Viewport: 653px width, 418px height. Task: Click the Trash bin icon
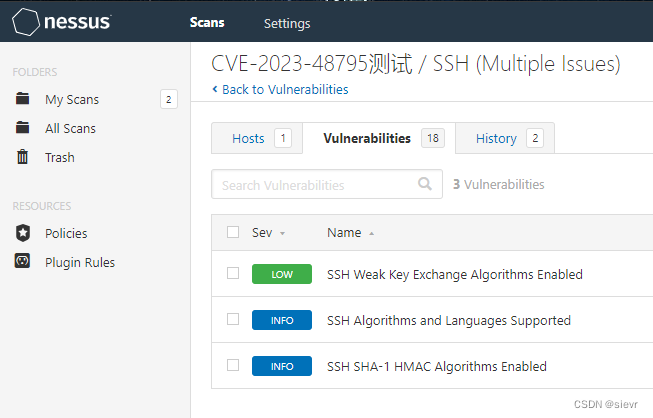pyautogui.click(x=22, y=157)
